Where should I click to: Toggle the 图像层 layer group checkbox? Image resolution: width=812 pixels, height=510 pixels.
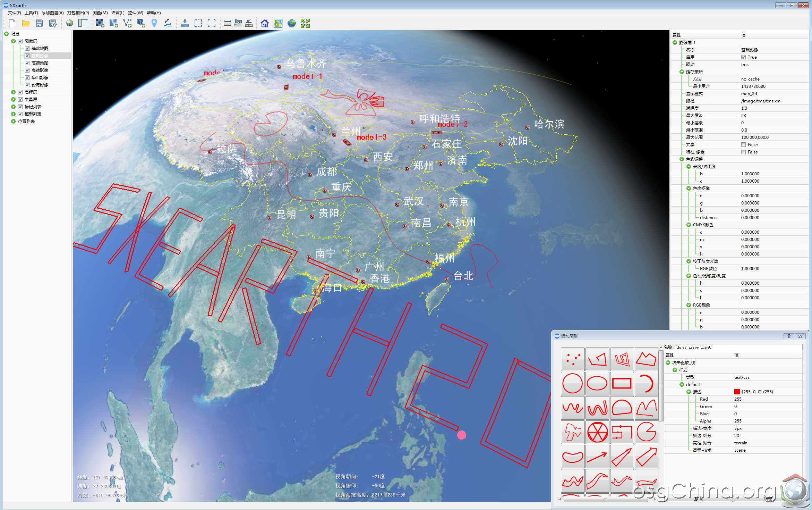(20, 41)
